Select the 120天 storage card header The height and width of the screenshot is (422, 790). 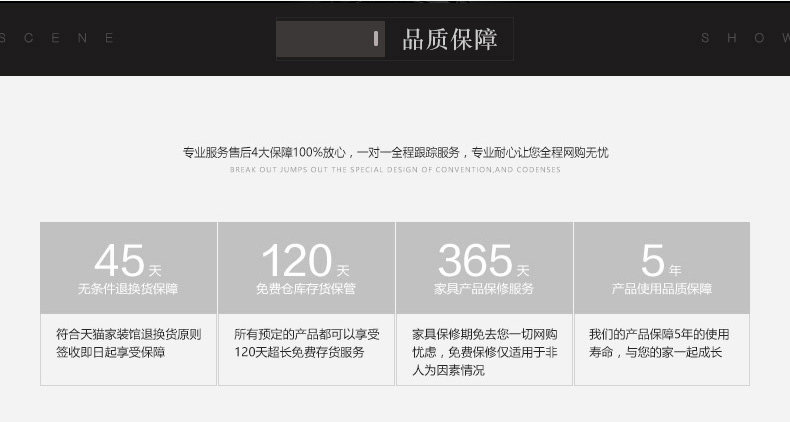click(x=306, y=268)
